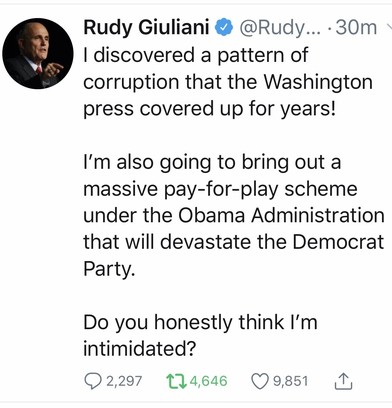This screenshot has width=392, height=408.
Task: Open the tweet options chevron beside 30m
Action: click(389, 27)
